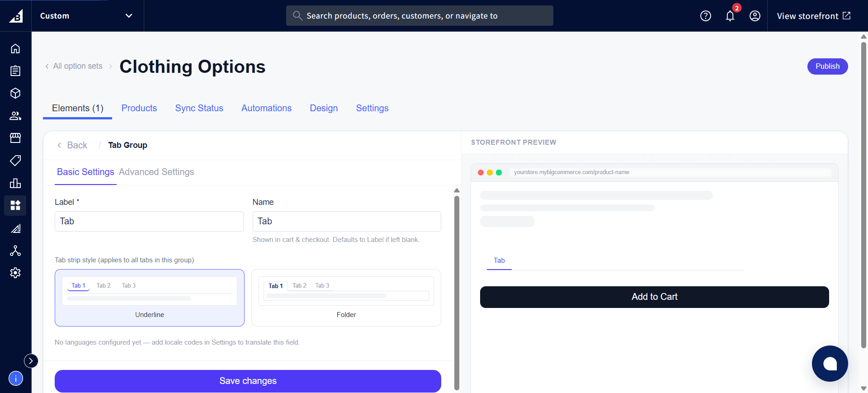This screenshot has width=868, height=393.
Task: Open the Settings gear sidebar icon
Action: [x=15, y=273]
